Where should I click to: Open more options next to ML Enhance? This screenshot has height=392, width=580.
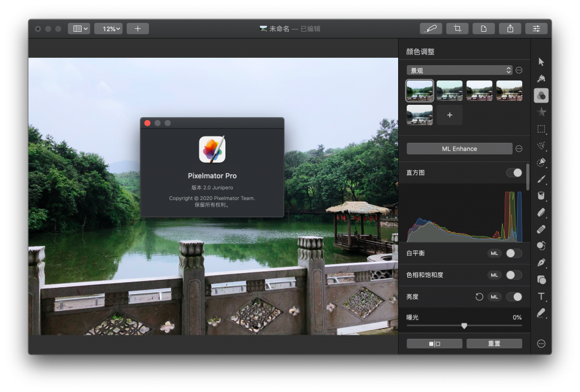[519, 148]
